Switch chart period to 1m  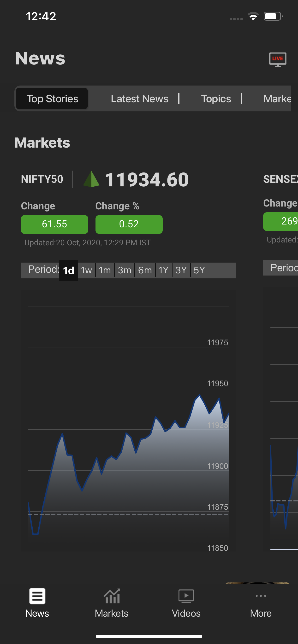point(105,270)
